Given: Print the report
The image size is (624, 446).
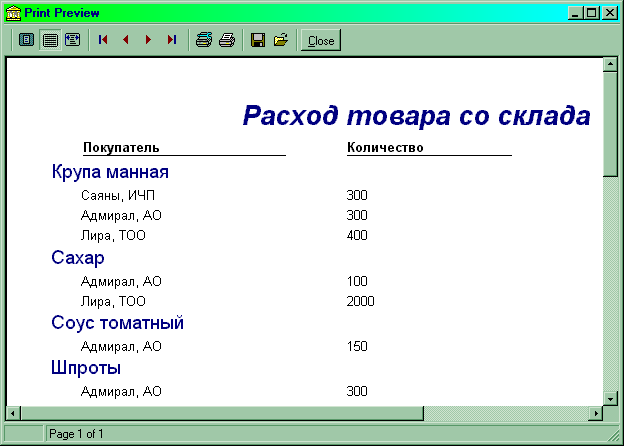Looking at the screenshot, I should tap(227, 40).
